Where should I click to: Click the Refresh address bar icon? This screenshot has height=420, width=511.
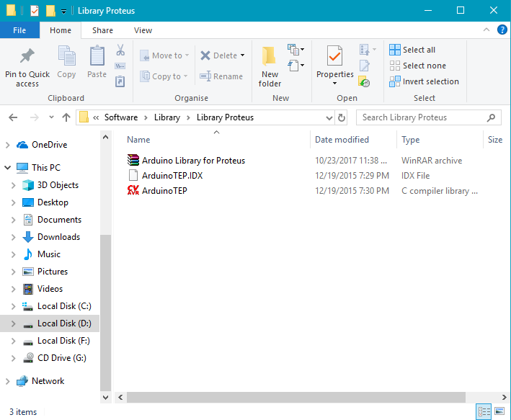coord(341,117)
